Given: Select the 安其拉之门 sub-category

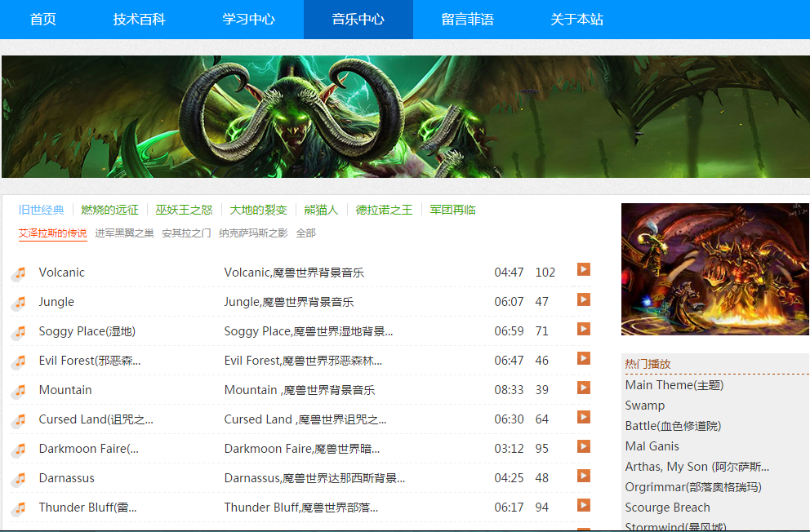Looking at the screenshot, I should tap(186, 233).
